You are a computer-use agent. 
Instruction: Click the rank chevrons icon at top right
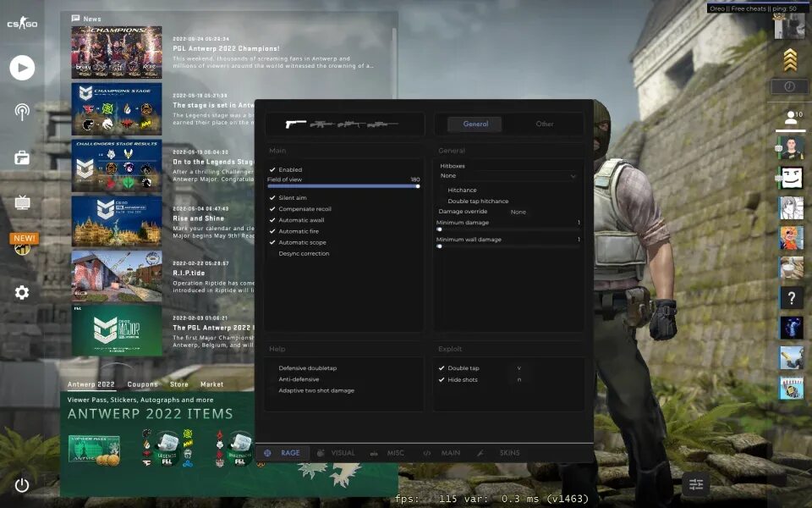pos(790,59)
